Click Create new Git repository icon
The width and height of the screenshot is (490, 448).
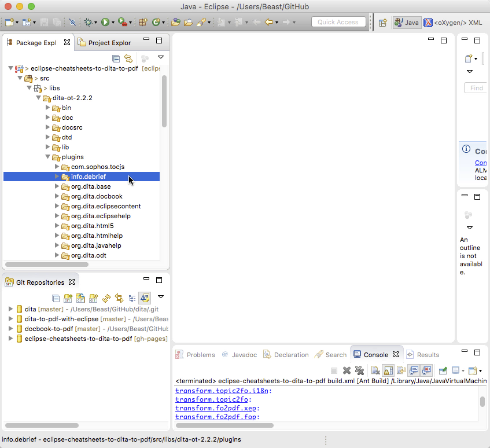pos(94,298)
